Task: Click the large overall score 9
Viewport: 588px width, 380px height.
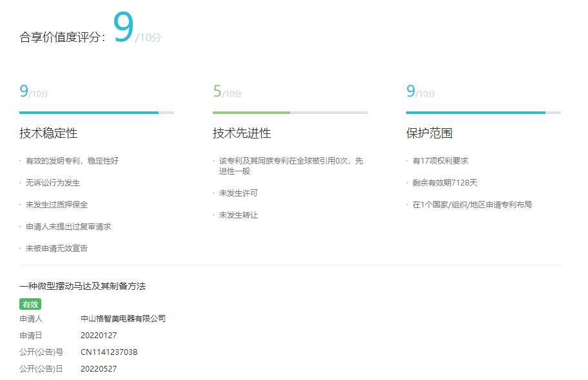Action: [x=123, y=28]
